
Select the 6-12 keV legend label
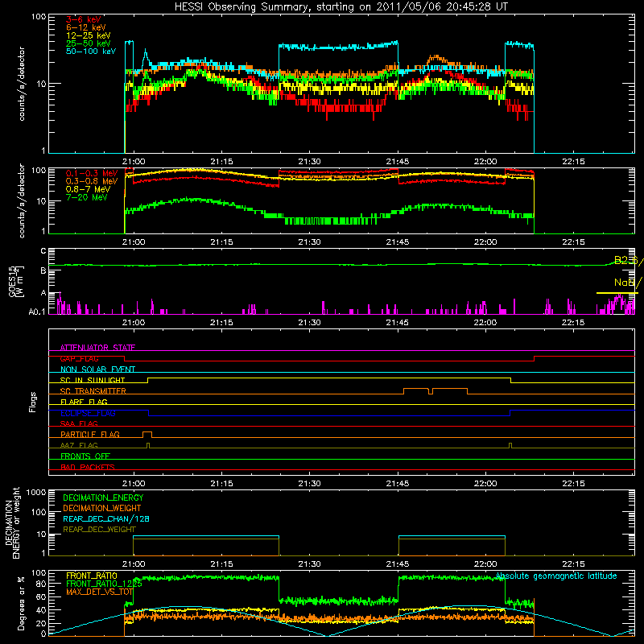click(86, 27)
